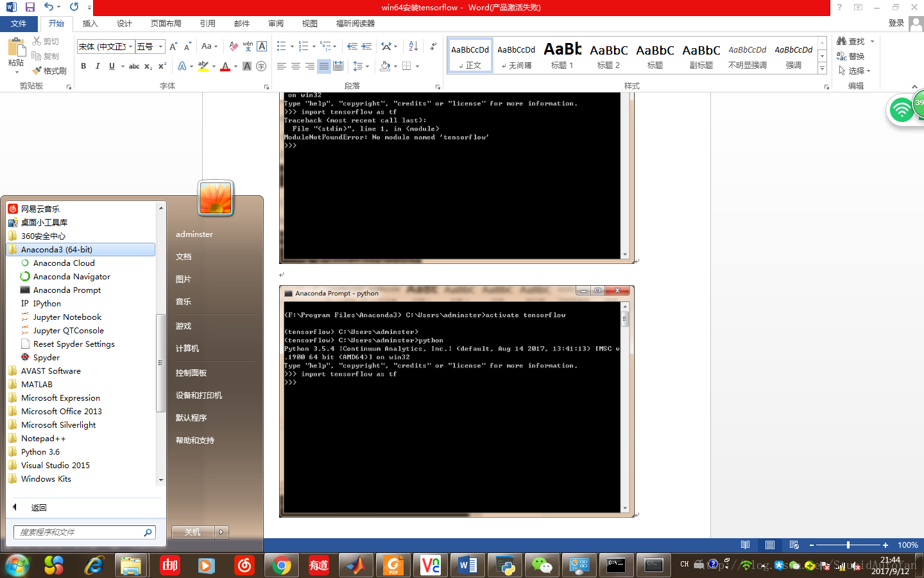
Task: Switch to the Insert ribbon tab
Action: [x=90, y=24]
